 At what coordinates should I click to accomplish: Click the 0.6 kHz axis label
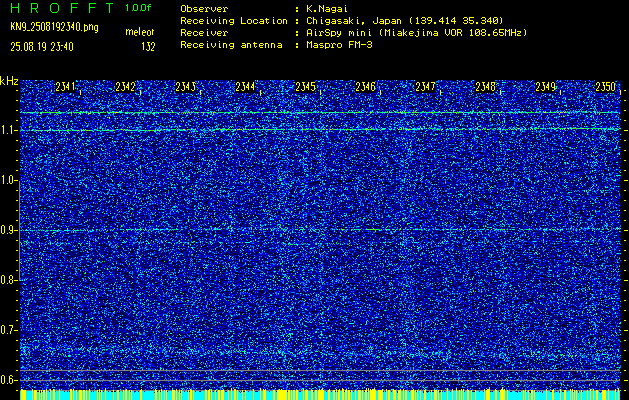(x=8, y=380)
